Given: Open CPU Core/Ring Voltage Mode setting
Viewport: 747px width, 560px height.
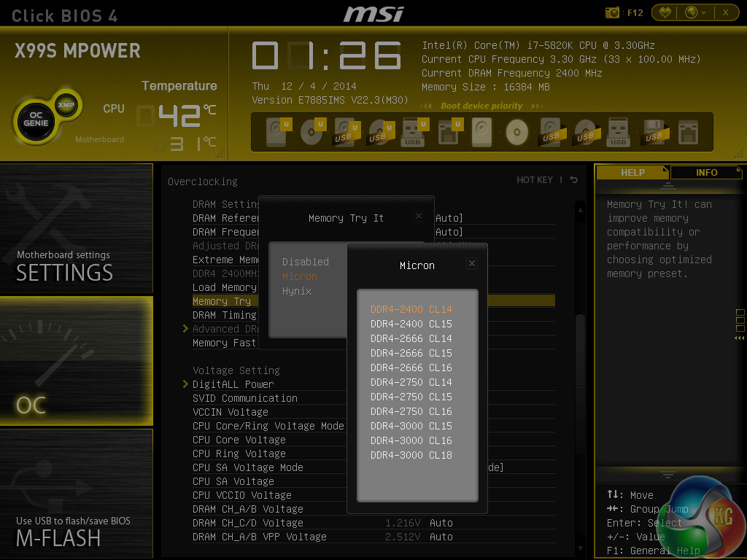Looking at the screenshot, I should click(x=268, y=426).
